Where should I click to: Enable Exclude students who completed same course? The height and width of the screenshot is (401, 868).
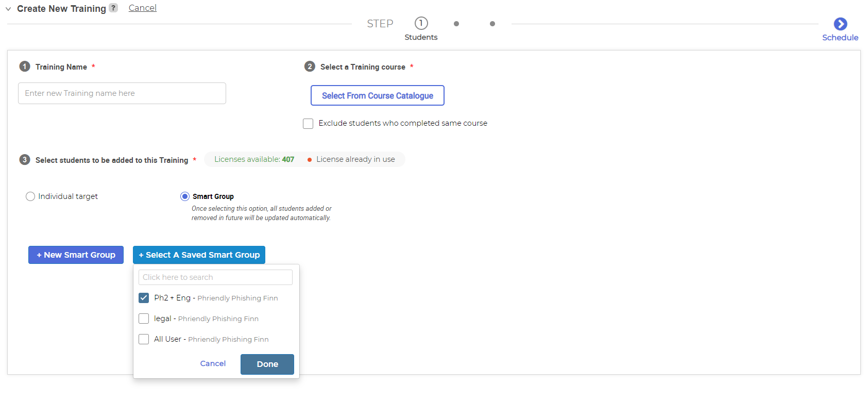coord(308,124)
